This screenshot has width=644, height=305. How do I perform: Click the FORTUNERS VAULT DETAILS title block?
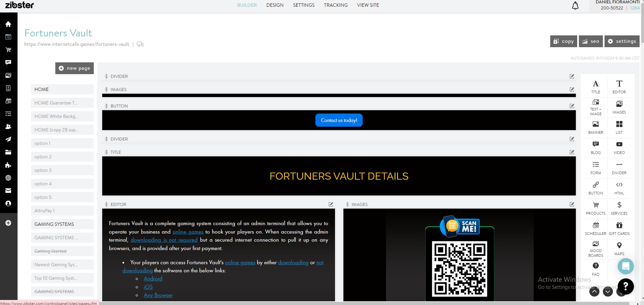339,176
